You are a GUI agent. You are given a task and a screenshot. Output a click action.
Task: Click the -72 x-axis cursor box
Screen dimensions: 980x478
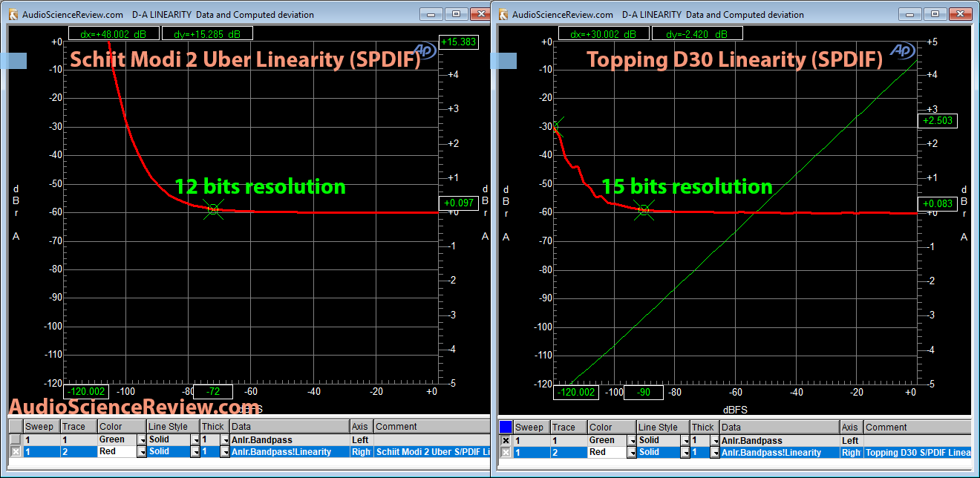click(x=213, y=392)
